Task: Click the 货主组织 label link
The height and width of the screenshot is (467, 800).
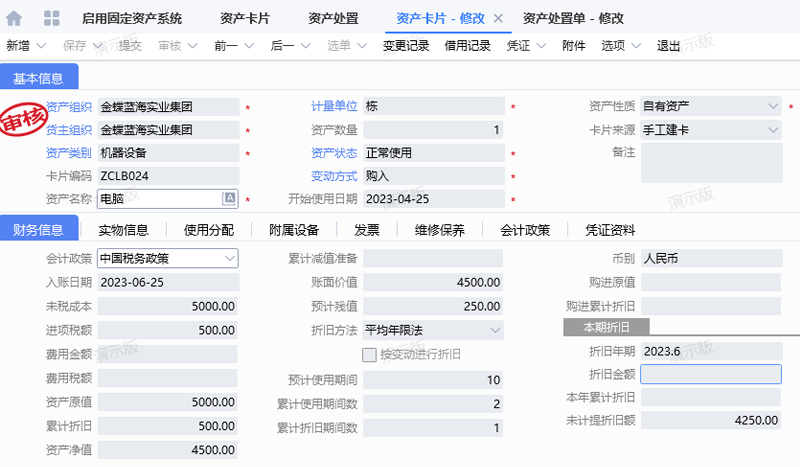Action: 69,130
